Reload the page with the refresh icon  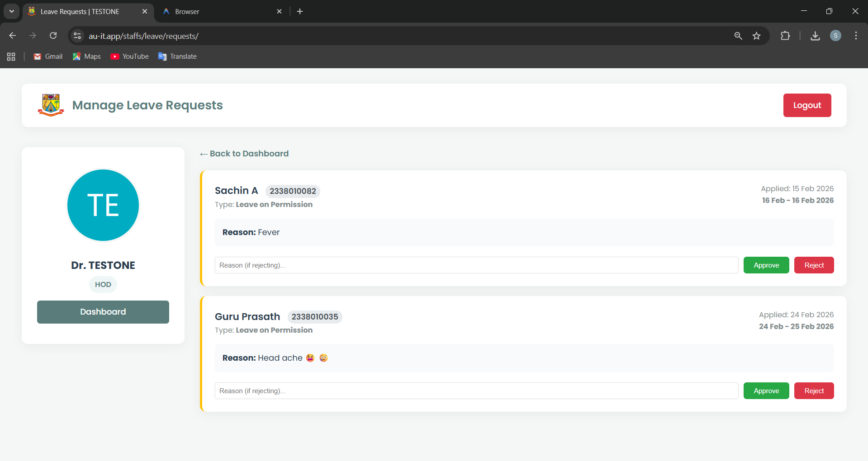coord(53,36)
